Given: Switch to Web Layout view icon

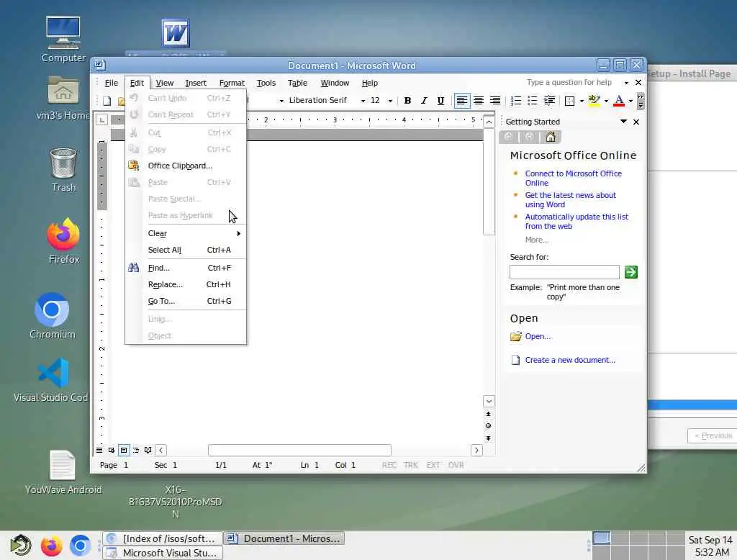Looking at the screenshot, I should click(112, 450).
